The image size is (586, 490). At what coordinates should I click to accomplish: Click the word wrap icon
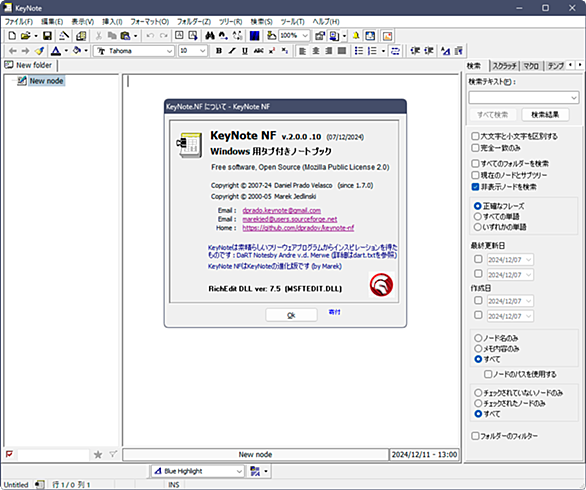pyautogui.click(x=395, y=51)
